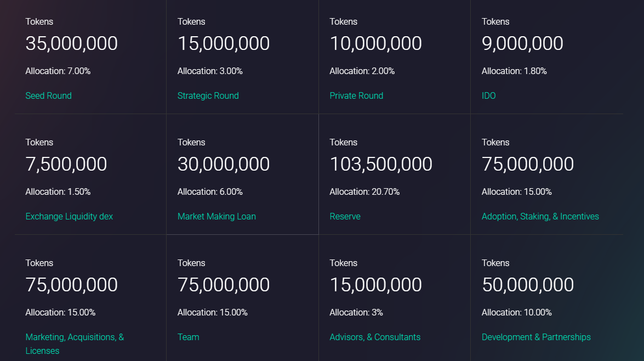Click the 9,000,000 tokens value
This screenshot has width=644, height=361.
[522, 43]
